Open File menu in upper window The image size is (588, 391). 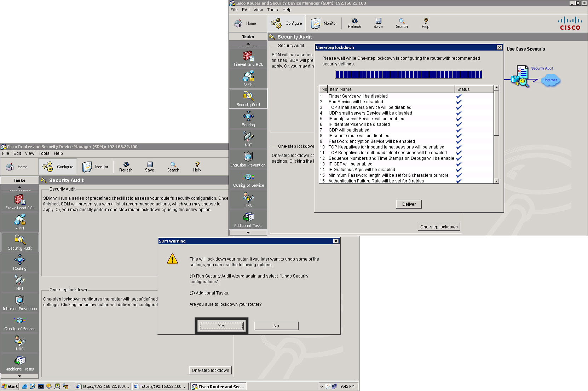234,10
